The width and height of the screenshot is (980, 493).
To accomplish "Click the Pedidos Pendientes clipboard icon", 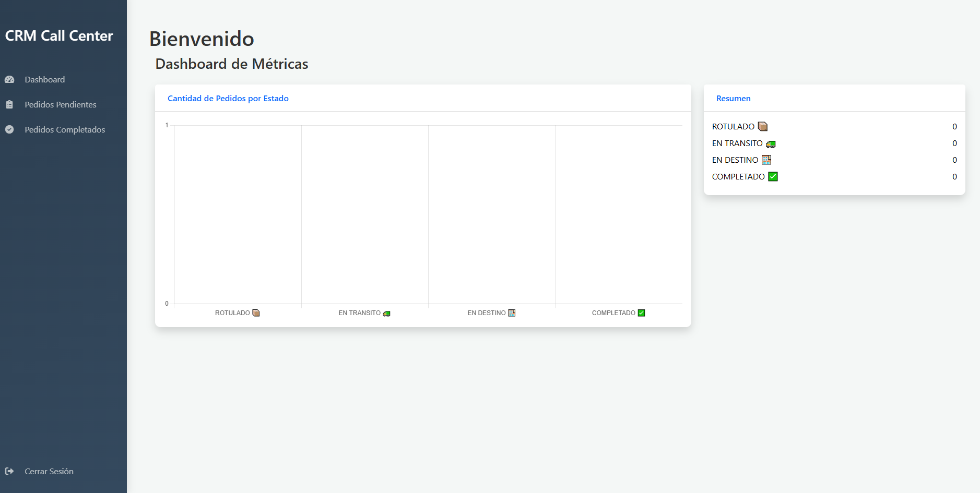I will [9, 105].
